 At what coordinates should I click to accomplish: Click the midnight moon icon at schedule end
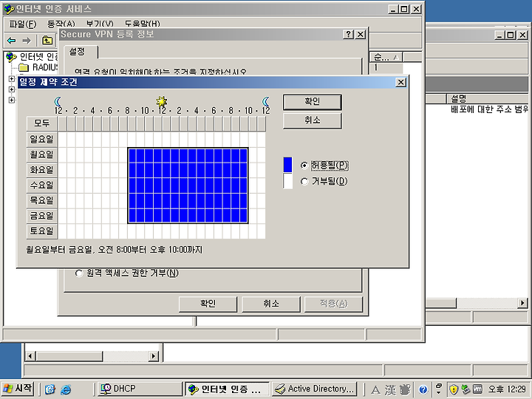point(266,101)
